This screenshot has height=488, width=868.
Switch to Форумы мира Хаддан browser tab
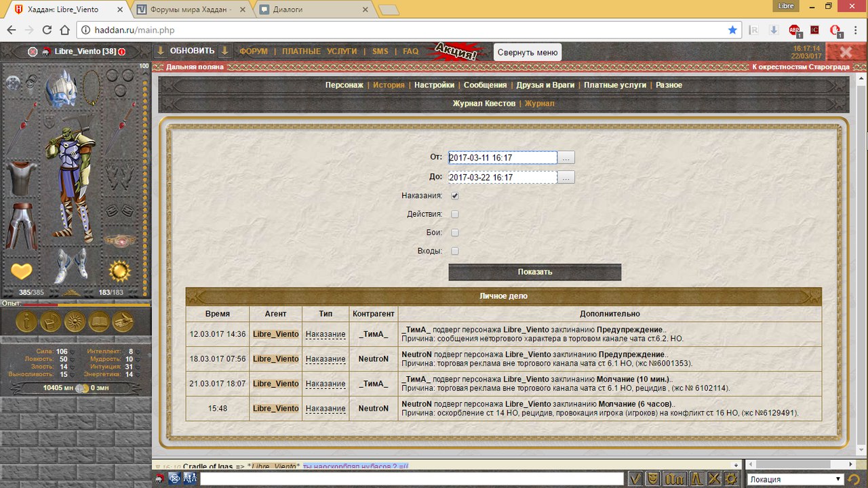tap(192, 9)
